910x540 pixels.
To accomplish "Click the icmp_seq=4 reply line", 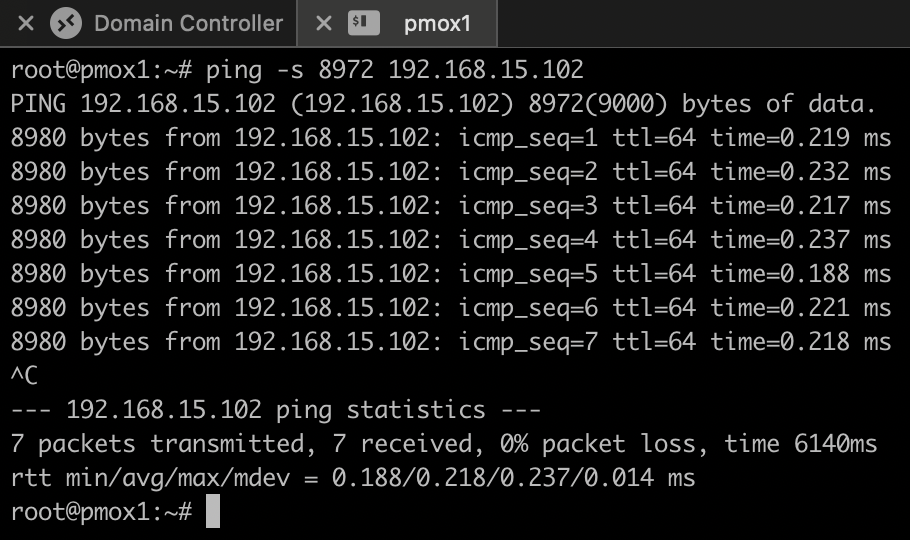I will (450, 240).
